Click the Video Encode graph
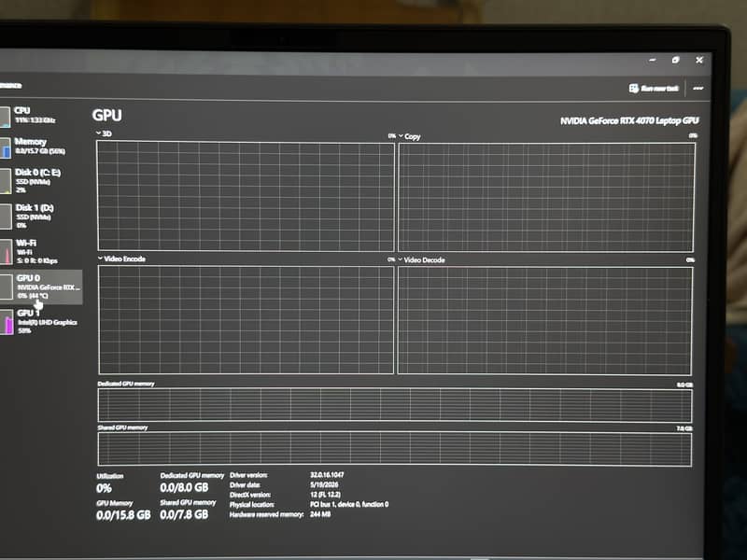This screenshot has height=560, width=747. point(247,319)
